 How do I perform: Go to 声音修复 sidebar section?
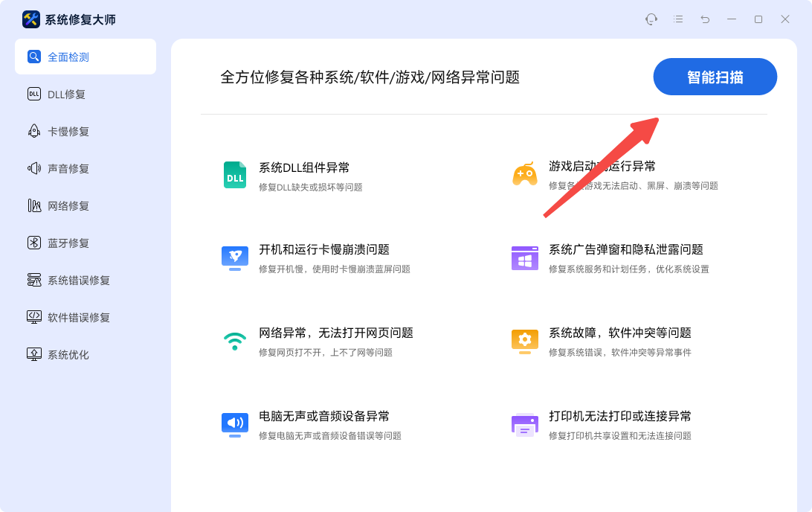coord(68,168)
